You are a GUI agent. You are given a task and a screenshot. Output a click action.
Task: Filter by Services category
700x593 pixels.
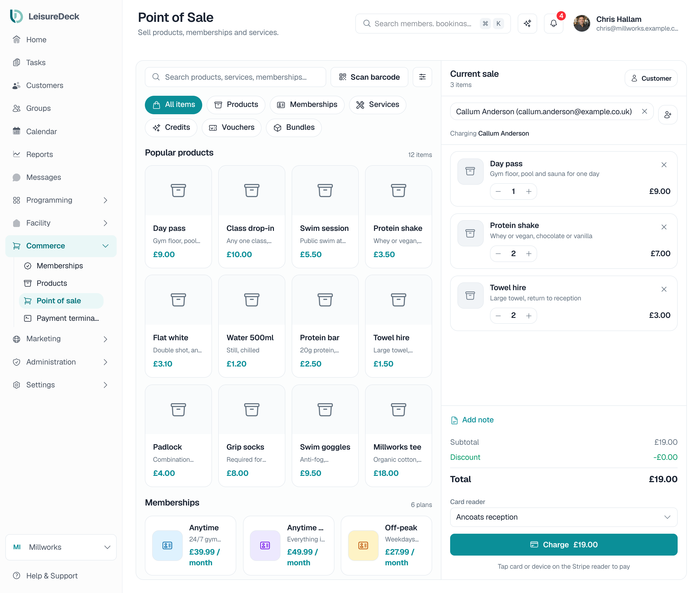coord(377,105)
